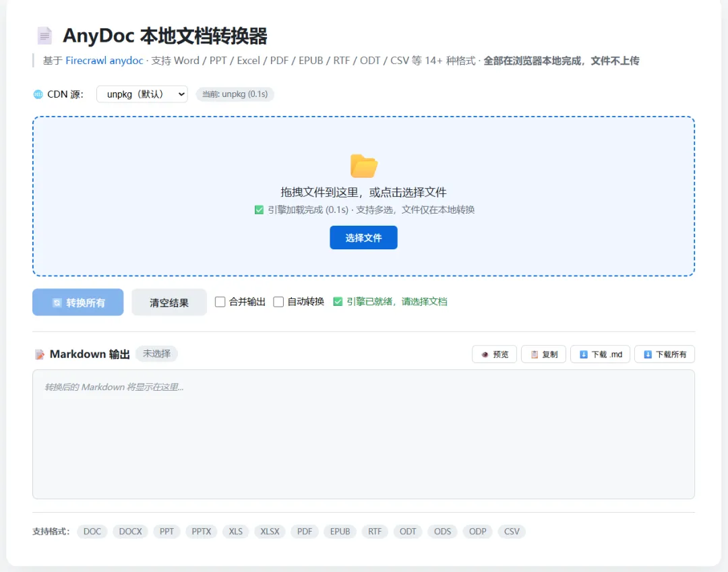This screenshot has height=572, width=728.
Task: Click the 下载所有 button
Action: [665, 354]
